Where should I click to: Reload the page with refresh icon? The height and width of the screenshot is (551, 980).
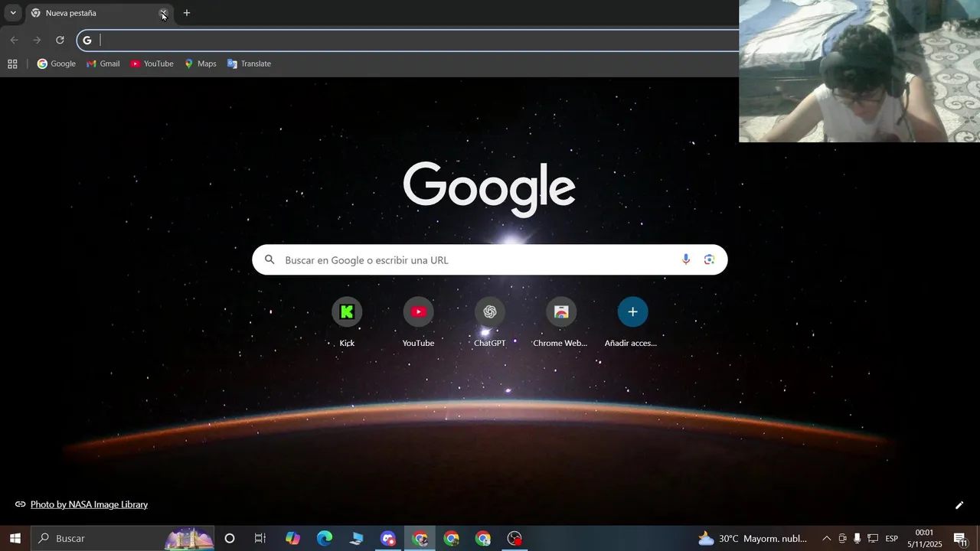click(x=60, y=40)
